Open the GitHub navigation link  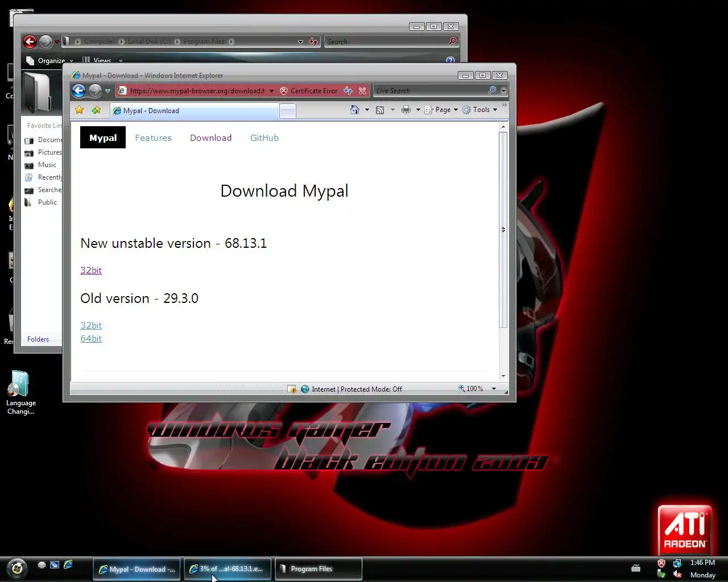pyautogui.click(x=264, y=138)
